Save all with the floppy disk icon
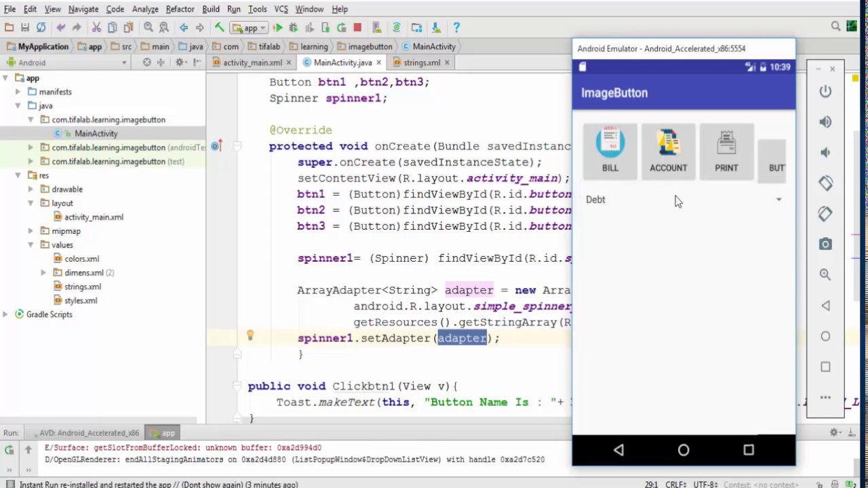Image resolution: width=868 pixels, height=488 pixels. click(25, 28)
